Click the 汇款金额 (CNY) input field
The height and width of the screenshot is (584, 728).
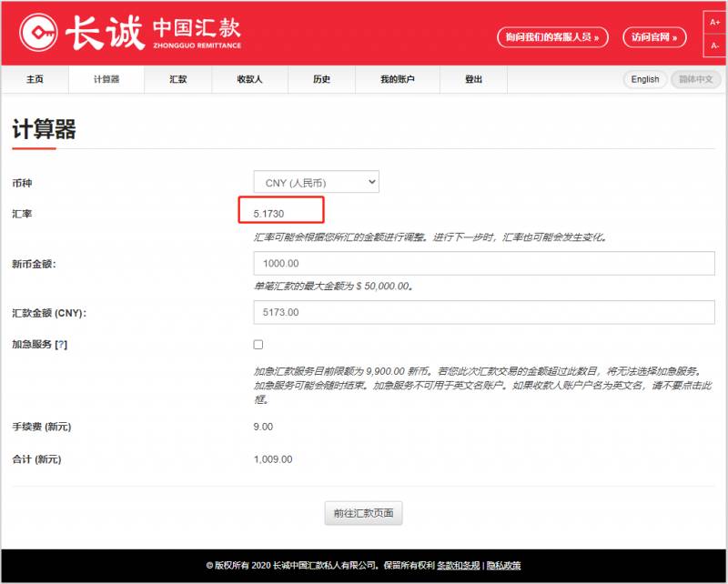484,313
